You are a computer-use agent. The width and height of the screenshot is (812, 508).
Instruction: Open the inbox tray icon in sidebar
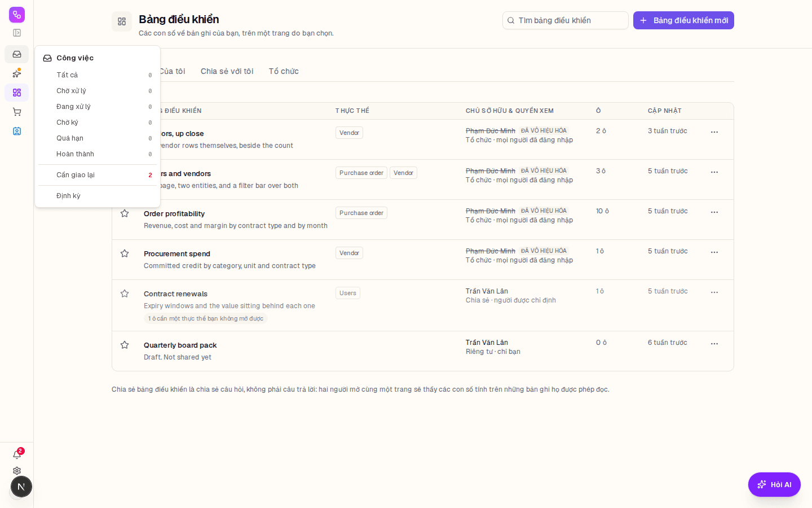17,54
